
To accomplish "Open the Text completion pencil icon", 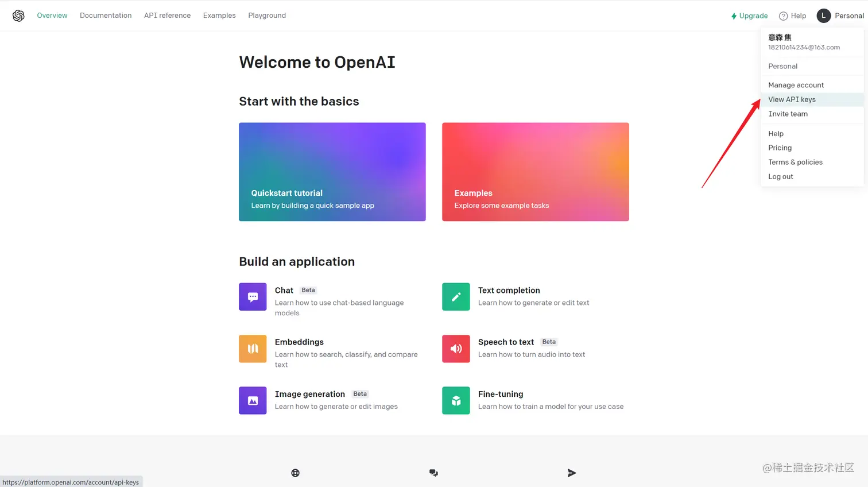I will click(456, 297).
